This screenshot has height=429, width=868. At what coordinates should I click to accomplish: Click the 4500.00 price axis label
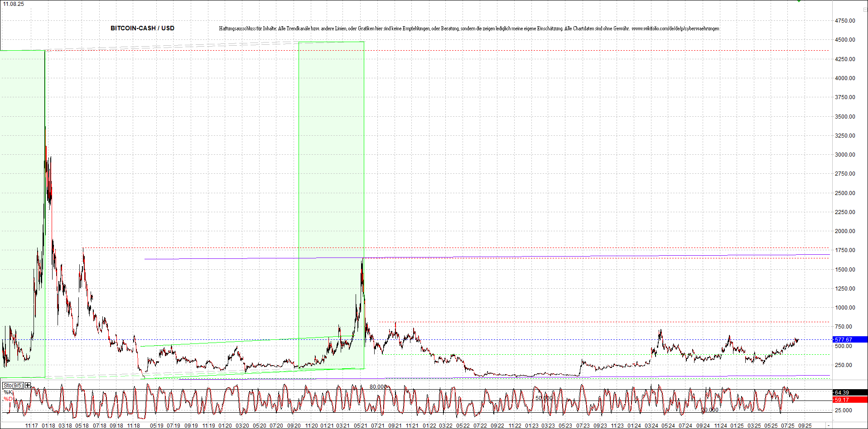(845, 40)
